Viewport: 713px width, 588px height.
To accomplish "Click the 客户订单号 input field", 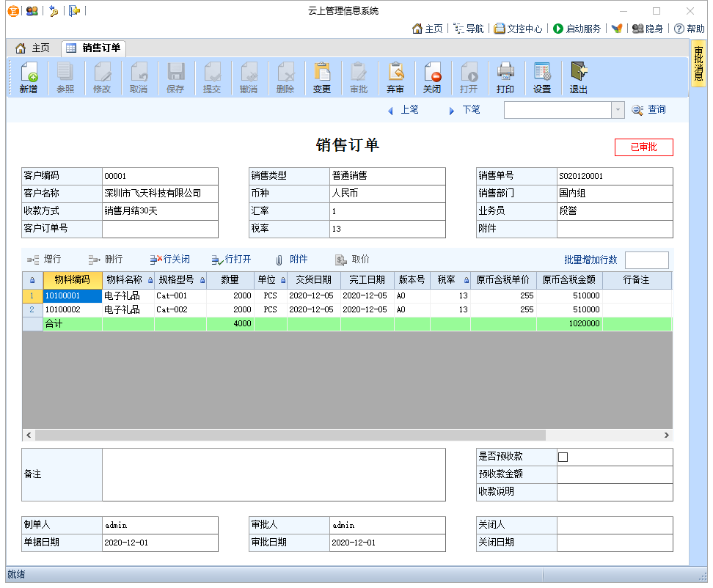I will click(160, 229).
